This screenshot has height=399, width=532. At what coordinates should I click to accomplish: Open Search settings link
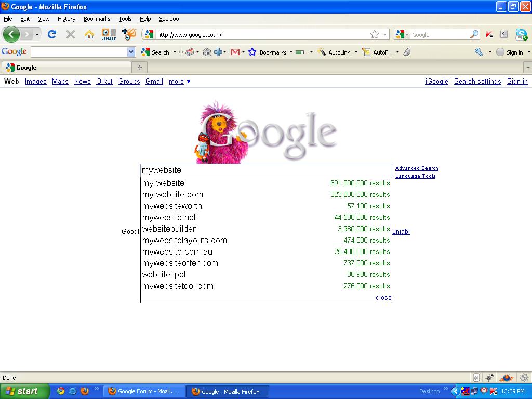click(x=477, y=82)
